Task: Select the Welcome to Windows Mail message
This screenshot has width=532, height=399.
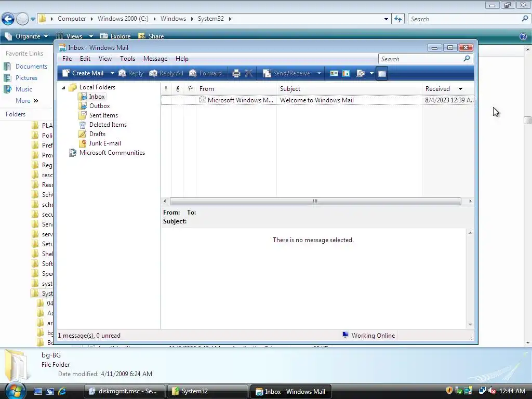Action: pyautogui.click(x=317, y=100)
